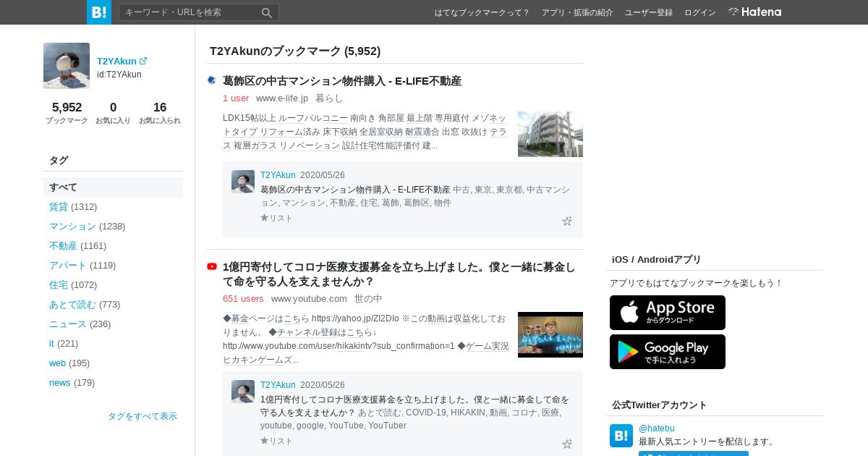
Task: Click COVID-19 tag in the YouTube comment
Action: click(x=426, y=413)
